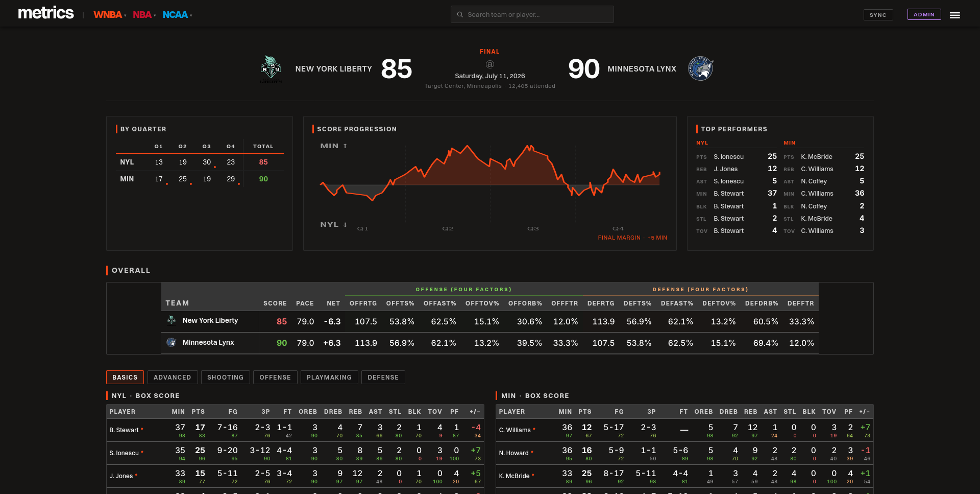
Task: Open the DEFENSE tab
Action: 383,377
